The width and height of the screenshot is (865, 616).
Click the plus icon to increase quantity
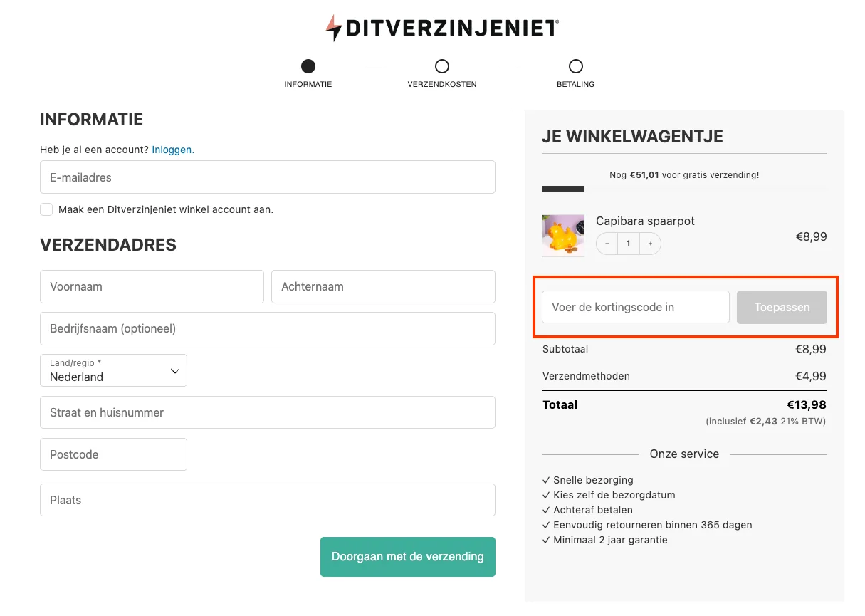650,244
